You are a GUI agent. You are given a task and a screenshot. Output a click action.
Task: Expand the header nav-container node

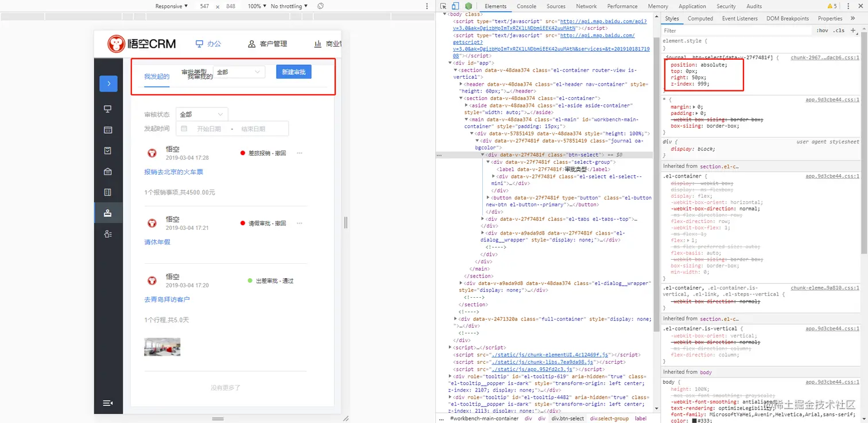[x=462, y=84]
